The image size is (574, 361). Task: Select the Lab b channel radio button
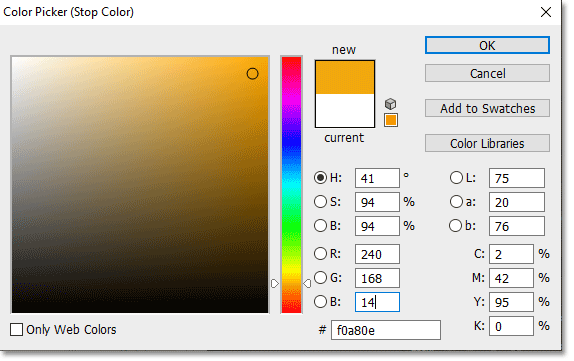[455, 226]
